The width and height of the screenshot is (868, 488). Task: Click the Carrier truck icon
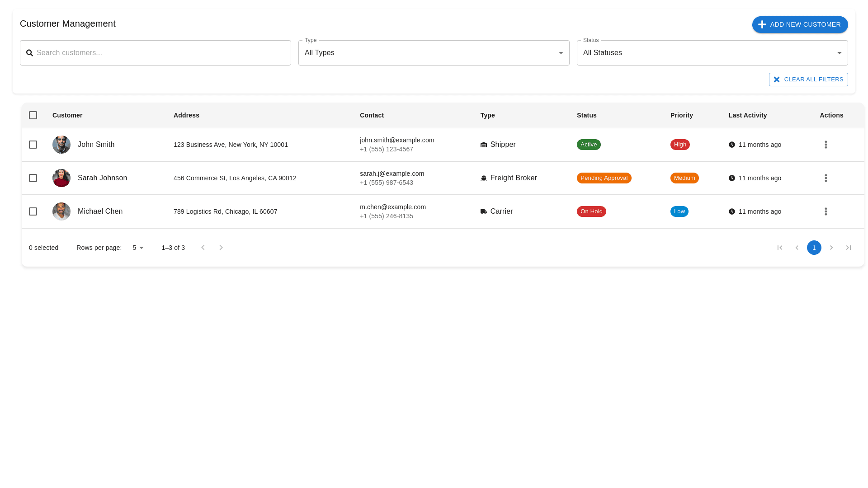point(483,211)
